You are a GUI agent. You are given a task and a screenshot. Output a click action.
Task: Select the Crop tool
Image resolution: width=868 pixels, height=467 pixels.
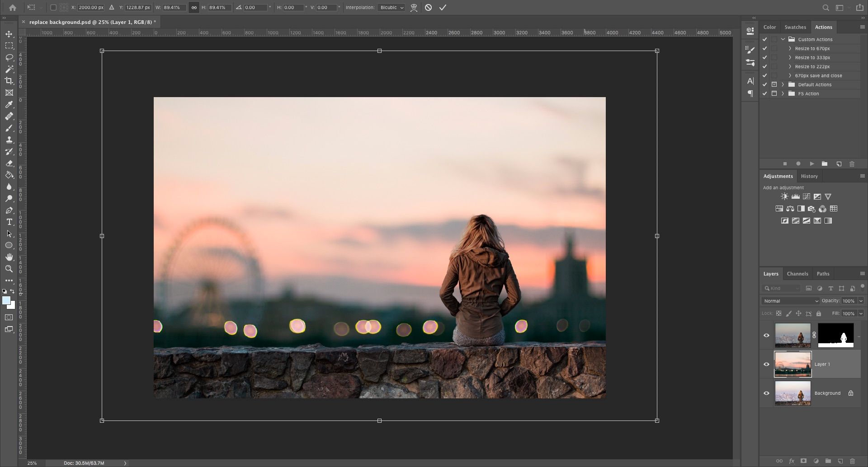9,81
